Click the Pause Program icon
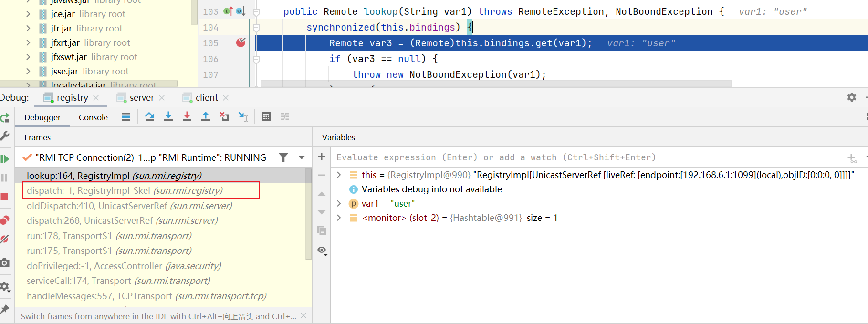Screen dimensions: 868x324 (5, 178)
